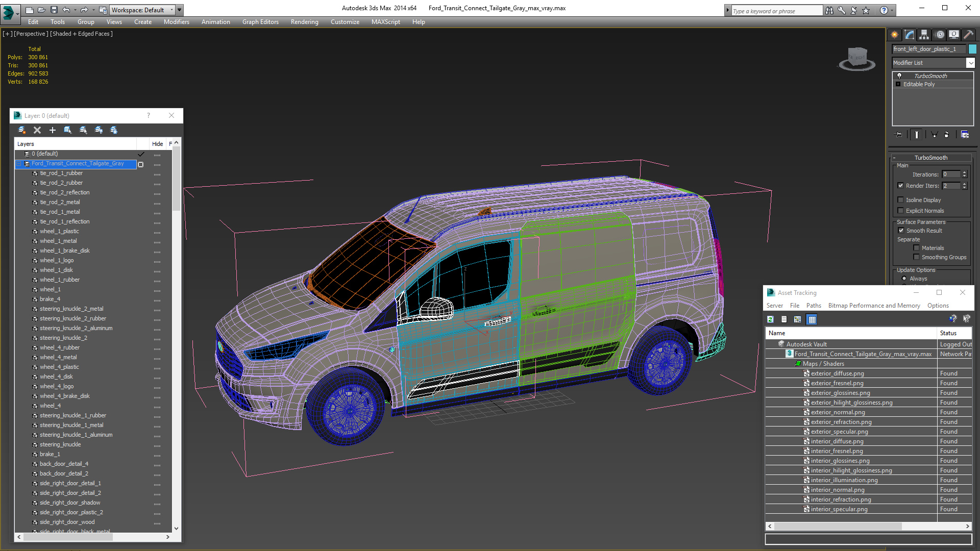Click Freeze/Unfreeze All Layers snowflake icon
Image resolution: width=980 pixels, height=551 pixels.
click(114, 130)
